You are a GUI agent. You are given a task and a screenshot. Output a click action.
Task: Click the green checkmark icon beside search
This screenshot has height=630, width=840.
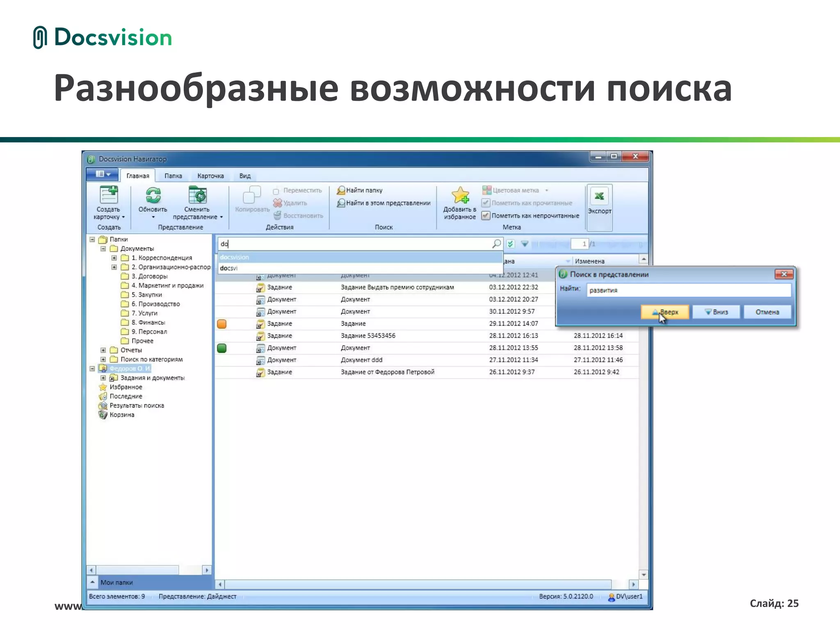(x=510, y=244)
